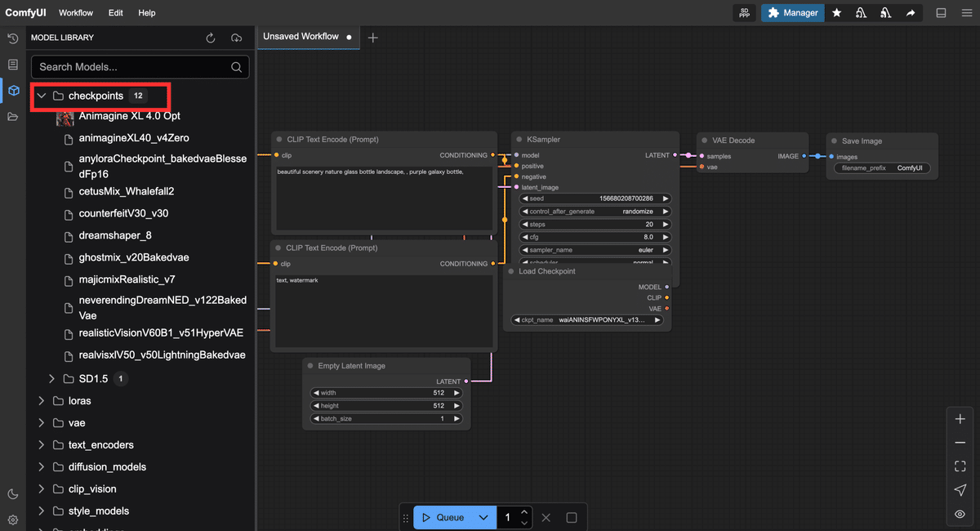Add a new workflow tab with plus
Image resolution: width=980 pixels, height=531 pixels.
click(x=373, y=38)
